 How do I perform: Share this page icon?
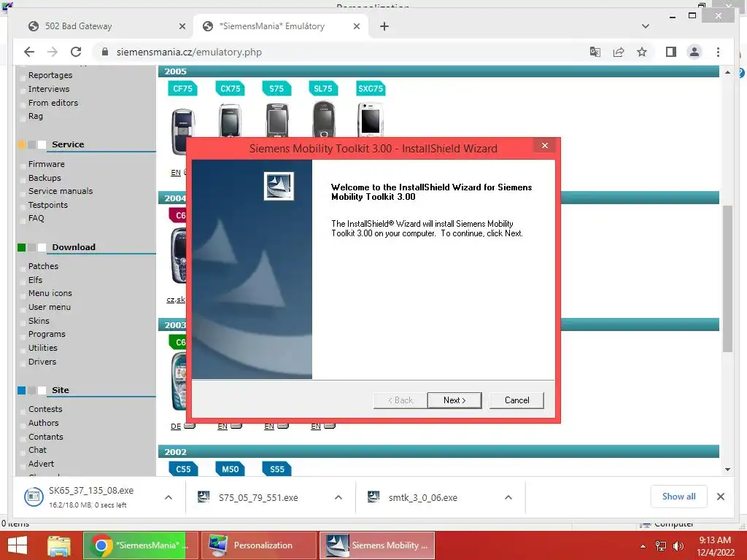point(619,52)
